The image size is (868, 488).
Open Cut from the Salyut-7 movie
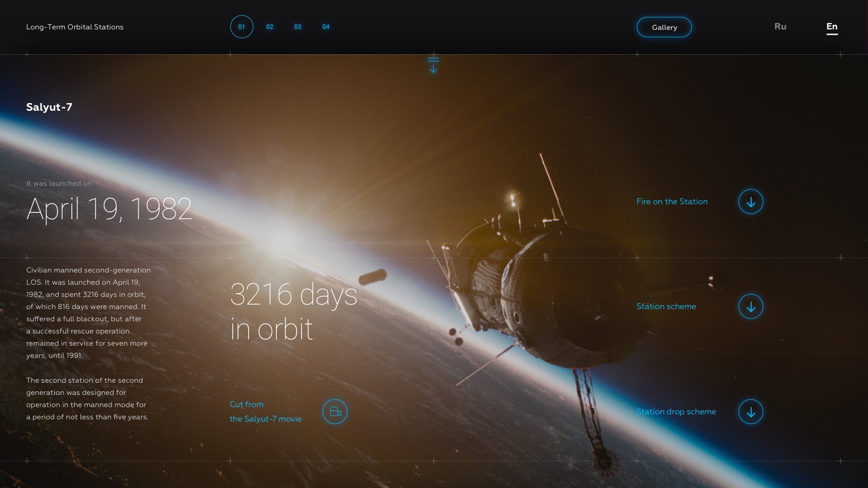click(265, 412)
